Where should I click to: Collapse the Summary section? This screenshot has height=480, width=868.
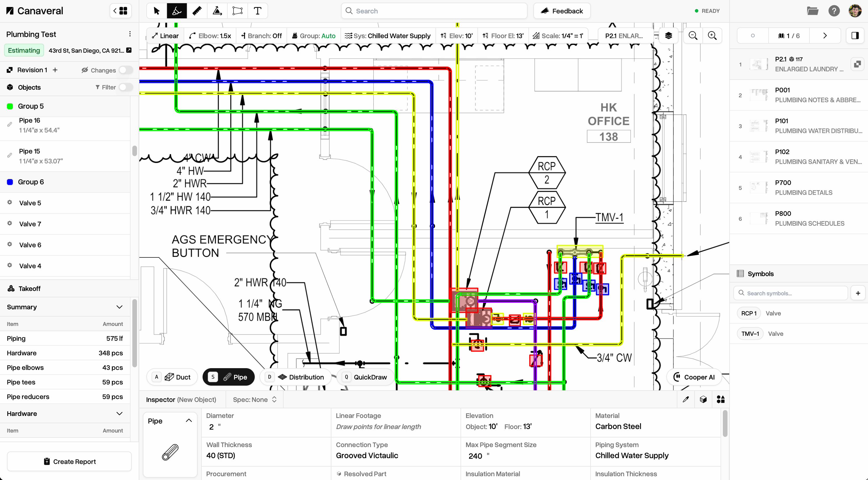click(x=119, y=307)
